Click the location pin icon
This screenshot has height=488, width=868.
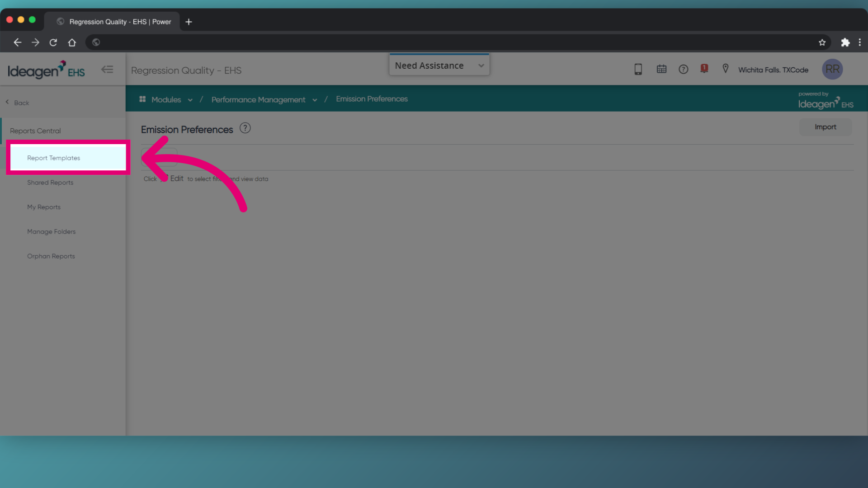pos(725,69)
